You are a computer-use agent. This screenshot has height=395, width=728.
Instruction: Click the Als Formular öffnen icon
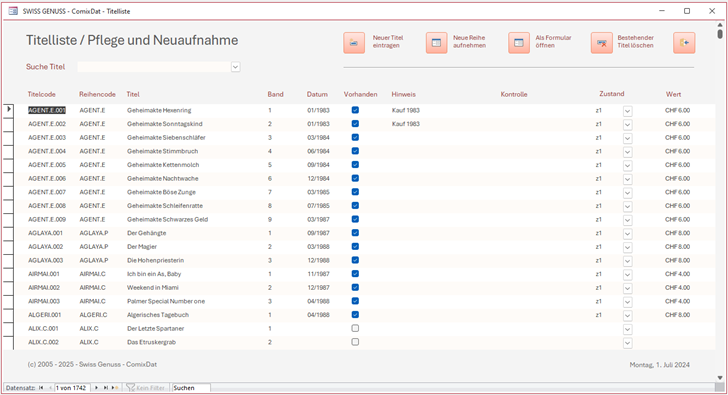pyautogui.click(x=519, y=43)
